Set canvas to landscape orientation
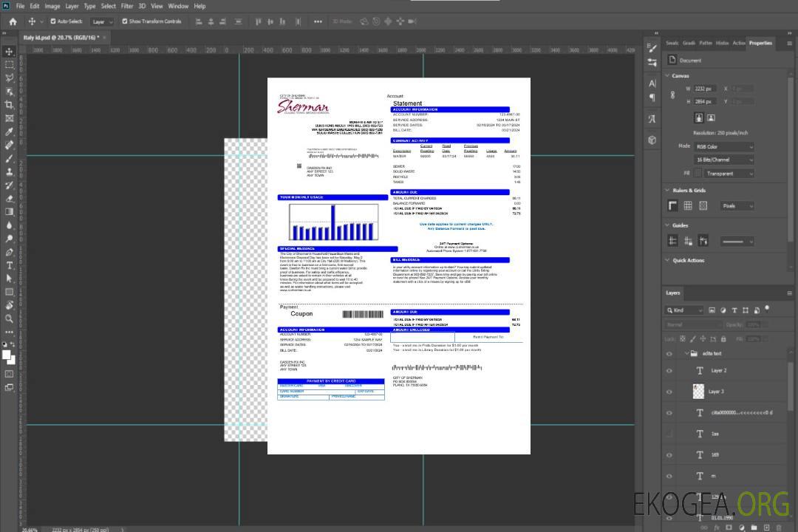The width and height of the screenshot is (798, 532). tap(711, 117)
